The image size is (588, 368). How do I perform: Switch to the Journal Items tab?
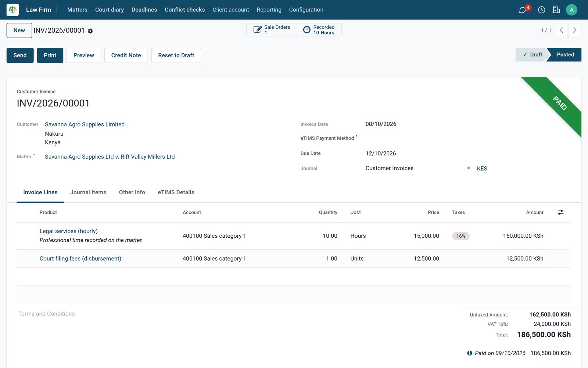88,192
